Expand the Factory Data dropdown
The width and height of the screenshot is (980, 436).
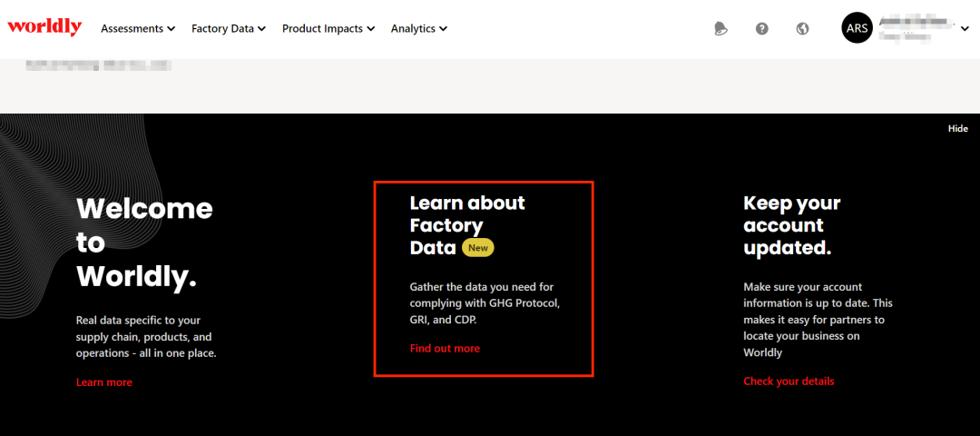(228, 28)
